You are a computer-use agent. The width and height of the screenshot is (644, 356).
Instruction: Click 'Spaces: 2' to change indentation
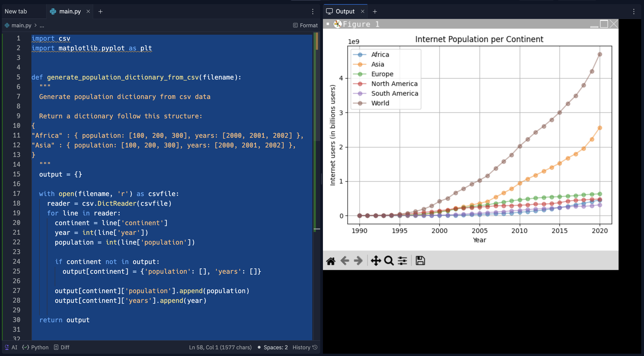click(275, 347)
